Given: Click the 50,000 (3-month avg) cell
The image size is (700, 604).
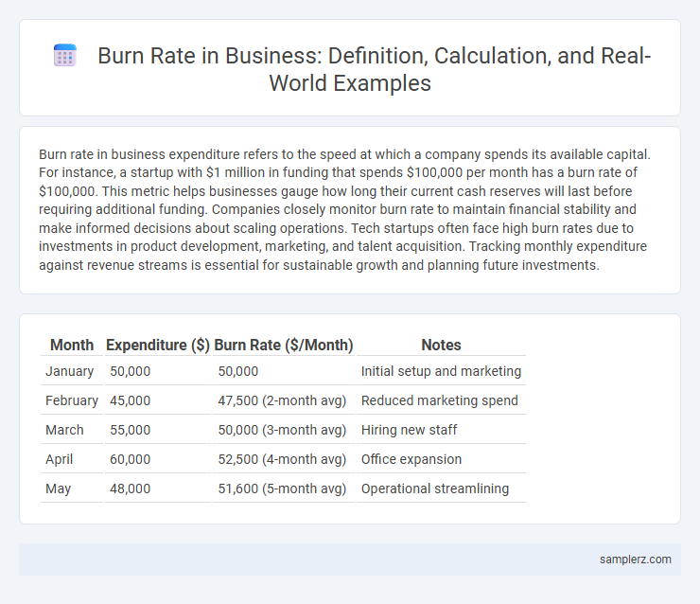Looking at the screenshot, I should coord(284,430).
